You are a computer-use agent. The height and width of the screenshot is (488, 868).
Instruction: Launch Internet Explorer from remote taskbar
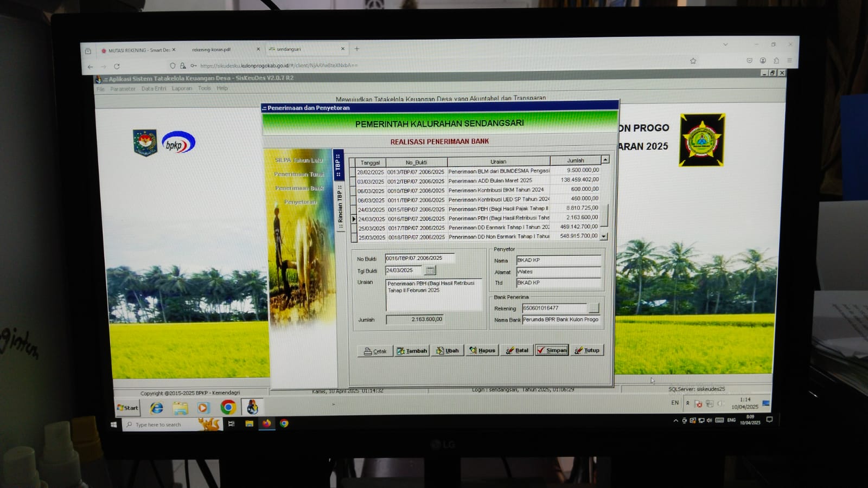157,408
